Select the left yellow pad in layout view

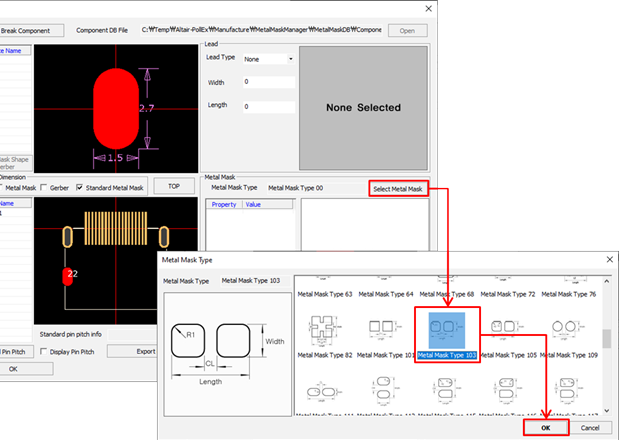[x=67, y=235]
